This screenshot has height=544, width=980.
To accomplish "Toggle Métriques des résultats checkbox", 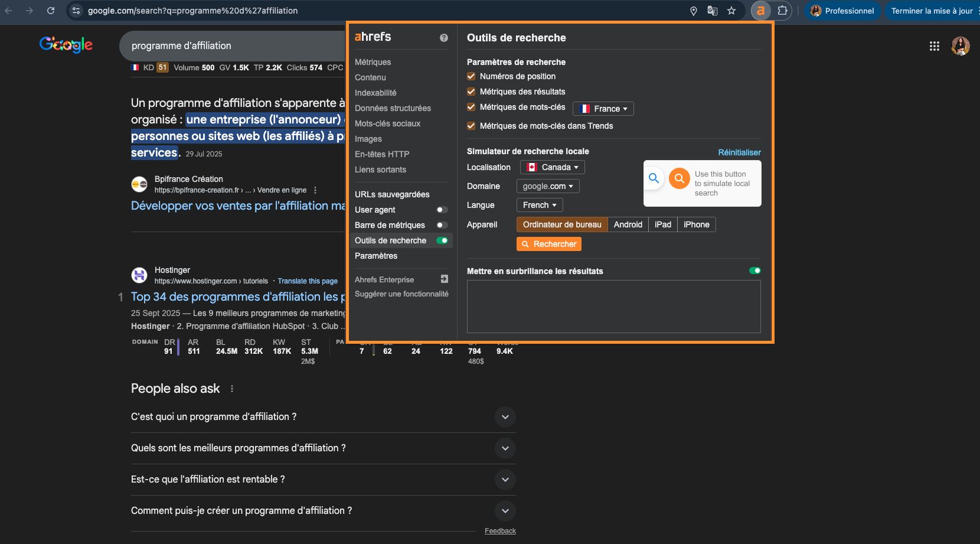I will pos(471,92).
